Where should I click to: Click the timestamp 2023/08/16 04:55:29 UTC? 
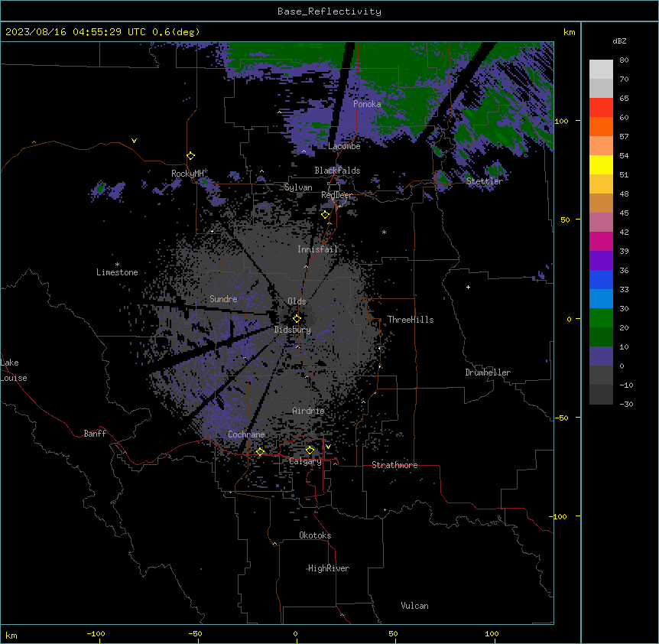click(x=76, y=32)
